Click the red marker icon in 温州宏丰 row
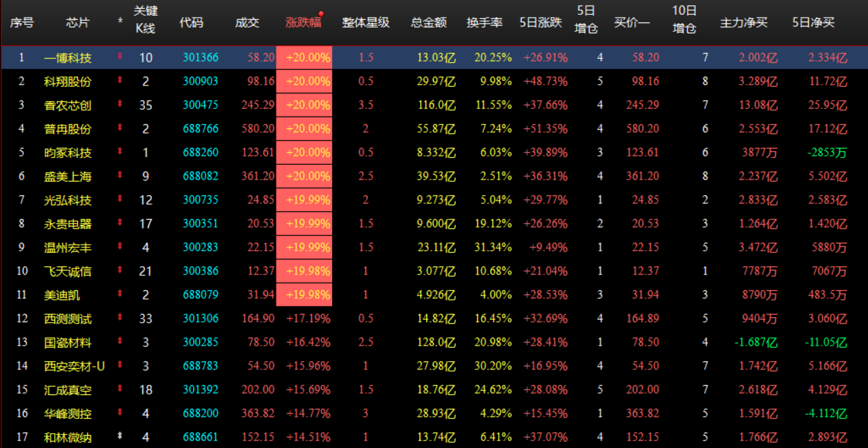The width and height of the screenshot is (868, 448). click(120, 247)
